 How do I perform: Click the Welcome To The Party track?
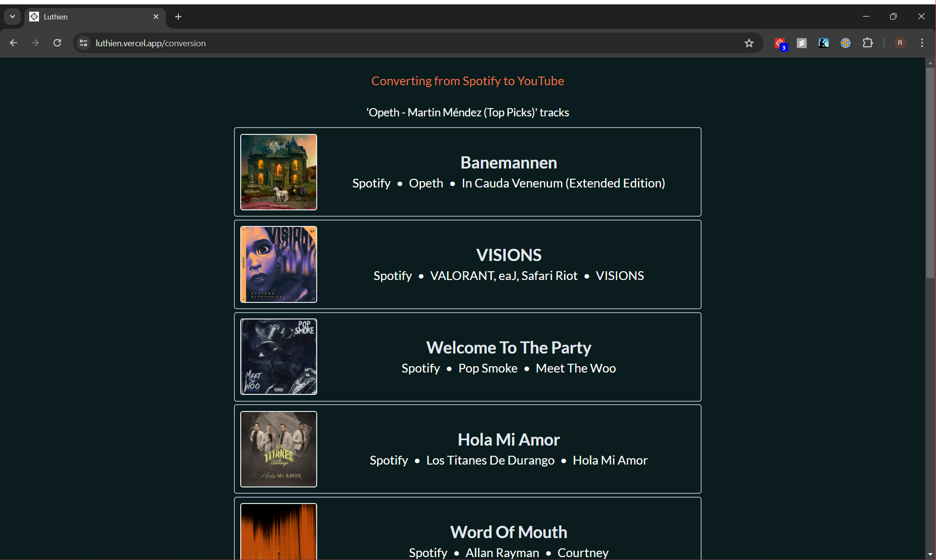(x=508, y=348)
